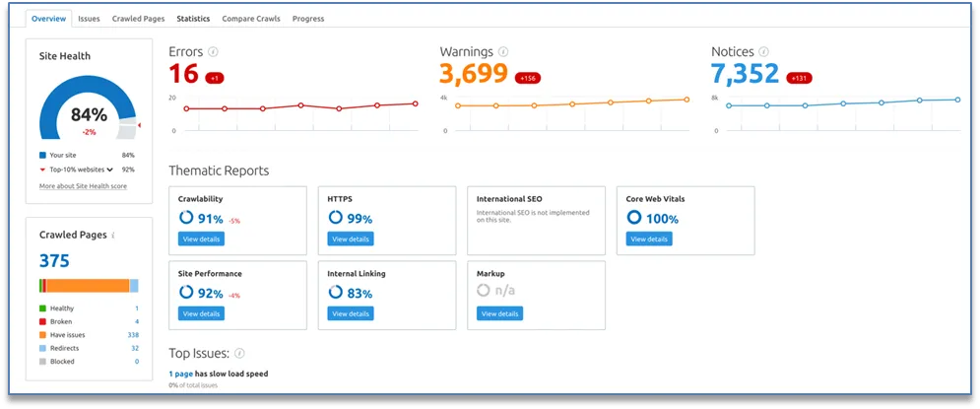Click the info icon next to Notices
Viewport: 980px width, 409px height.
click(763, 52)
